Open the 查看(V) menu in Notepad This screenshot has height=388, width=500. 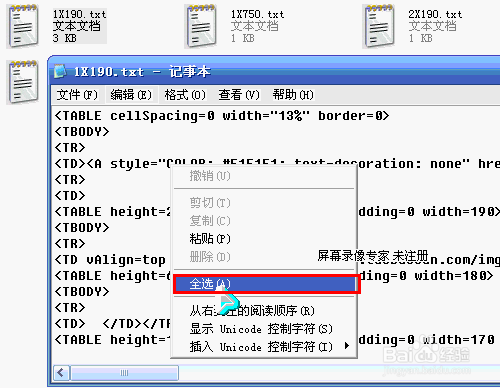[x=239, y=95]
